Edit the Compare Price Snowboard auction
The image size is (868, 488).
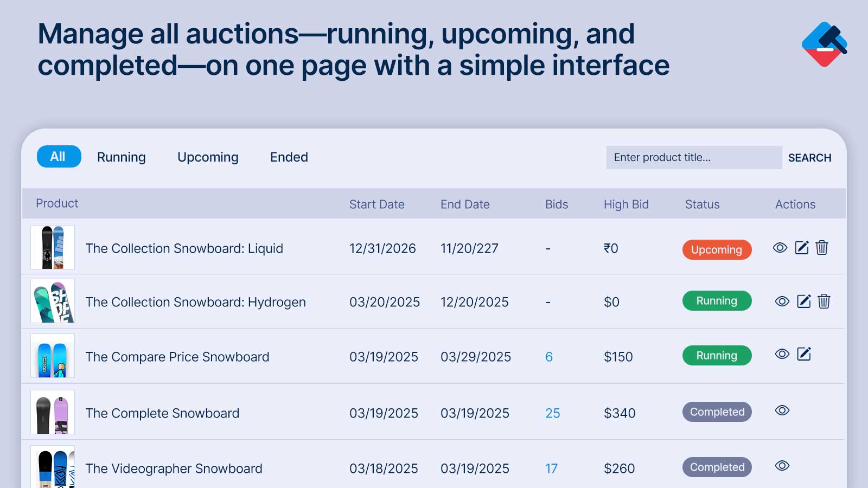pyautogui.click(x=804, y=354)
